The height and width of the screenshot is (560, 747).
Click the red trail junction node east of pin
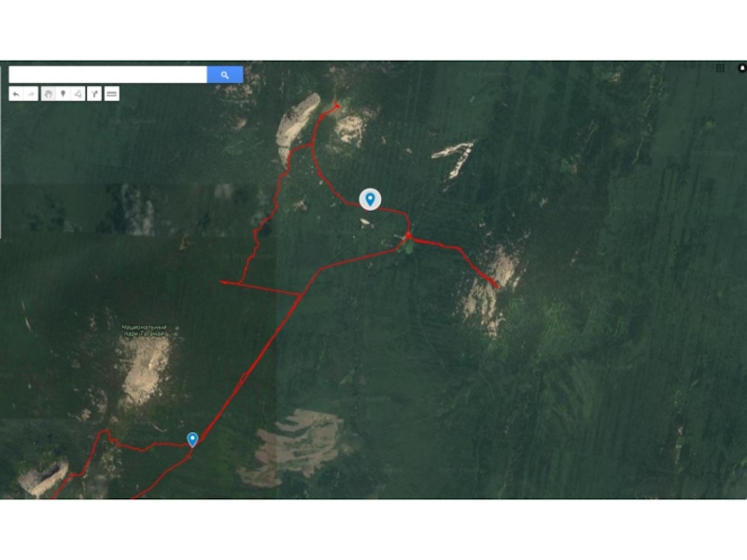408,235
